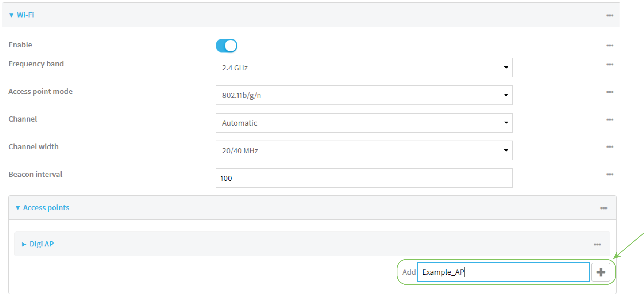
Task: Open the options menu for Frequency band
Action: pos(610,64)
